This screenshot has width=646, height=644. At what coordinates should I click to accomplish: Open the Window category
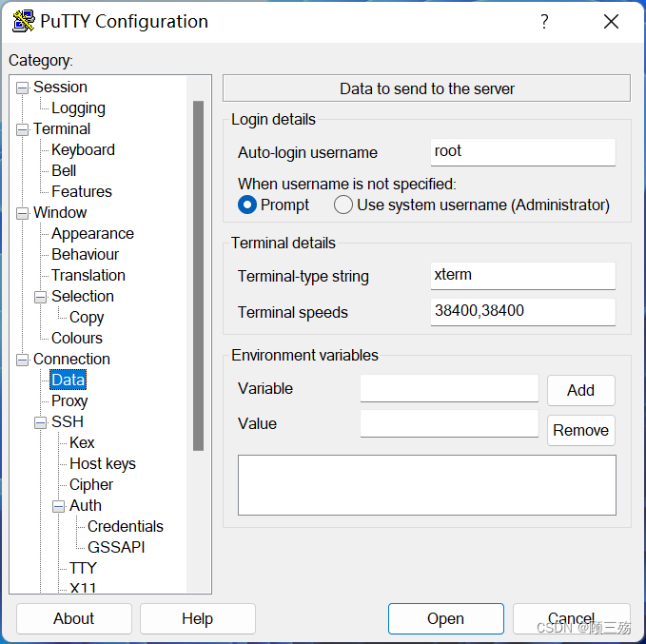(60, 213)
